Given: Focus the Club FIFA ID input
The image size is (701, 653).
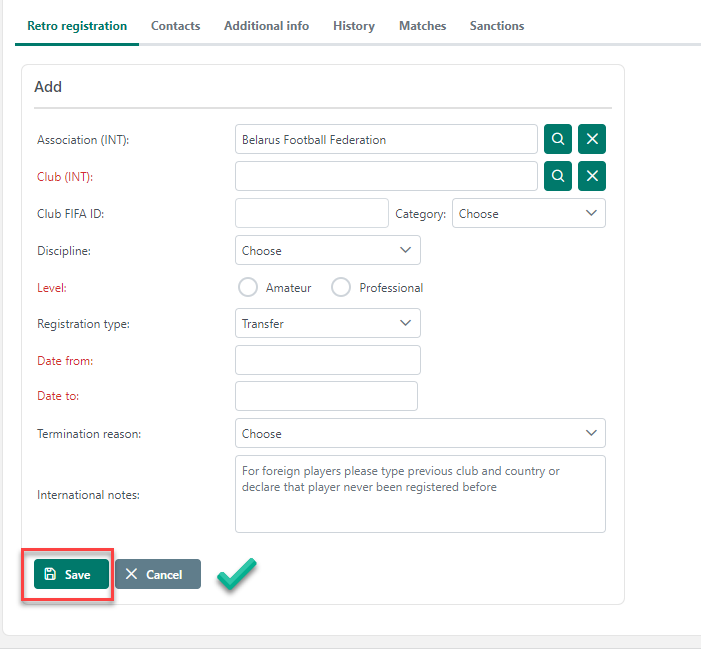Looking at the screenshot, I should coord(311,213).
